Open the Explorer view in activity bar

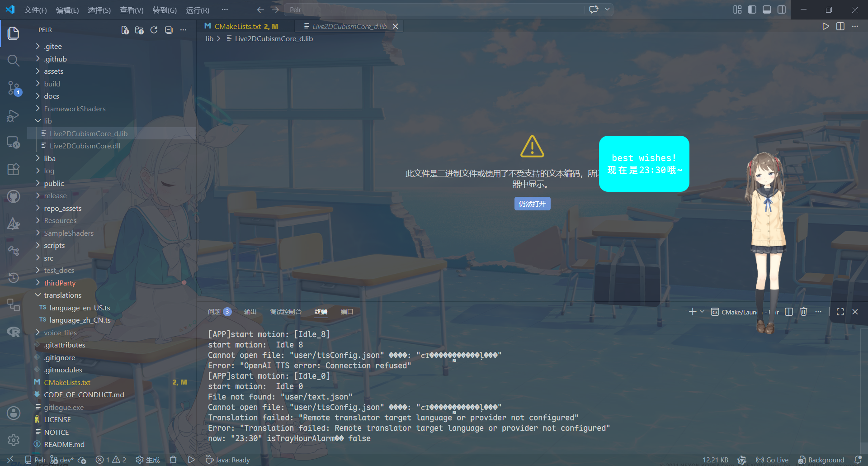click(x=14, y=33)
